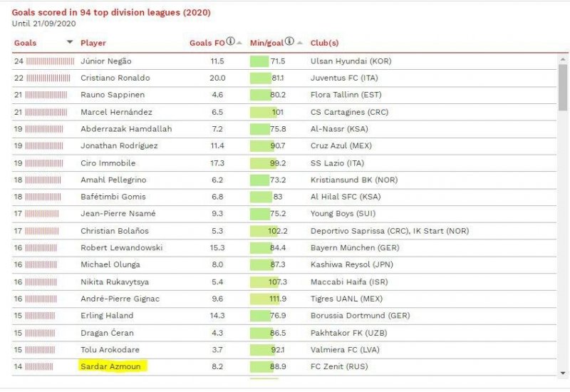Click club Kristiansund BK (NOR)
This screenshot has height=392, width=570.
(353, 180)
